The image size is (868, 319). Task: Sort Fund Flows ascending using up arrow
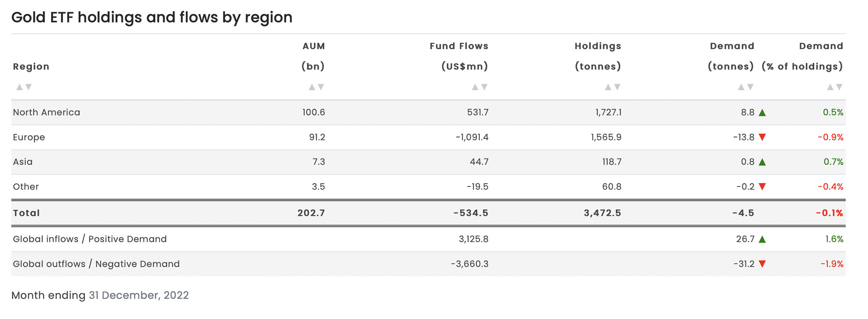click(475, 87)
